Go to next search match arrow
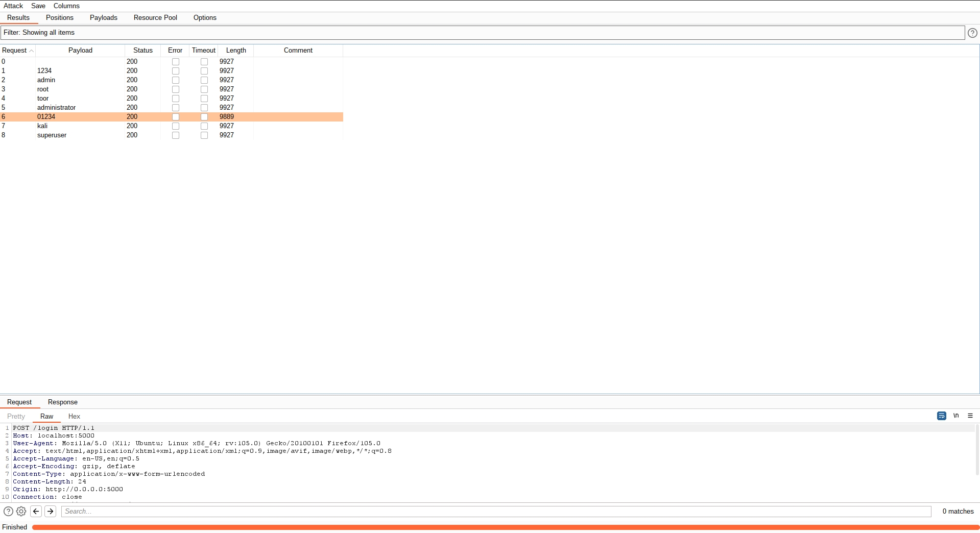The image size is (980, 533). coord(51,511)
